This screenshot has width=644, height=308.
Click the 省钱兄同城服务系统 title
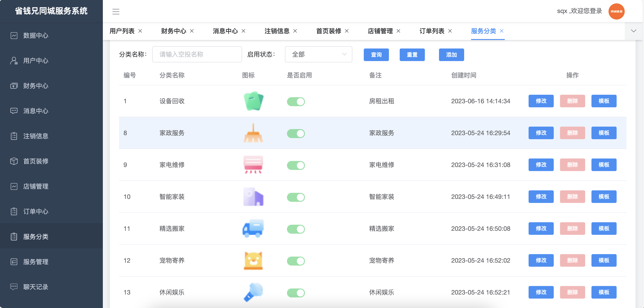[51, 11]
